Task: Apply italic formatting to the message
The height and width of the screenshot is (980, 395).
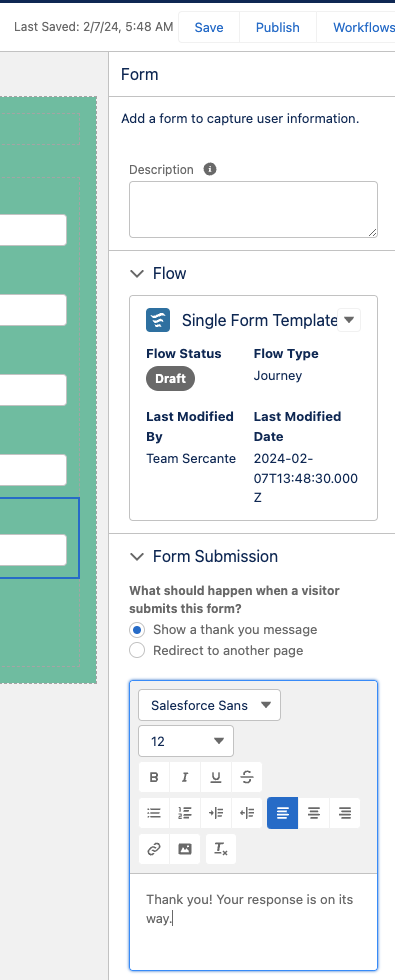Action: [185, 777]
